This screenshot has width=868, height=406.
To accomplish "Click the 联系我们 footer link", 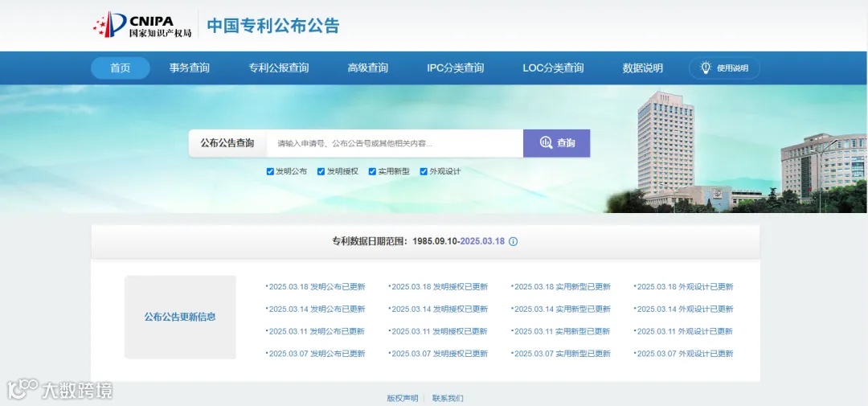I will tap(448, 398).
